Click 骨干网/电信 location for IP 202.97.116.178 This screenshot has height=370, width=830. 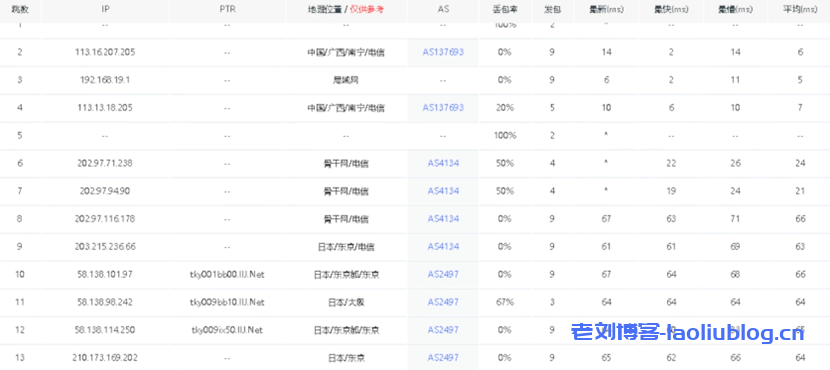(x=346, y=219)
